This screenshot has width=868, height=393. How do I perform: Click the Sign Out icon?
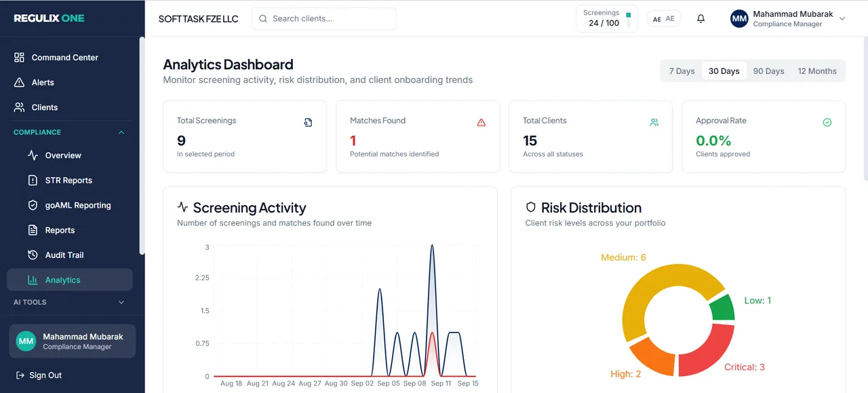(20, 375)
